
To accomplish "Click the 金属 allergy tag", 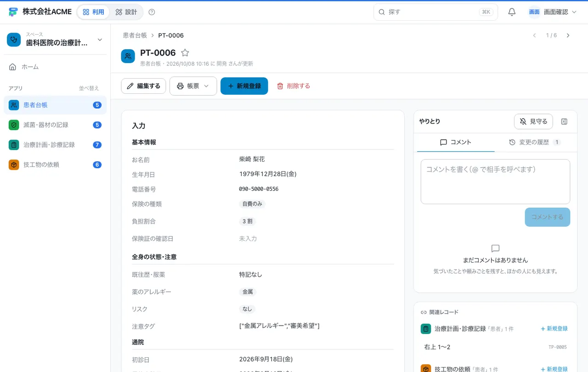I will [x=248, y=292].
